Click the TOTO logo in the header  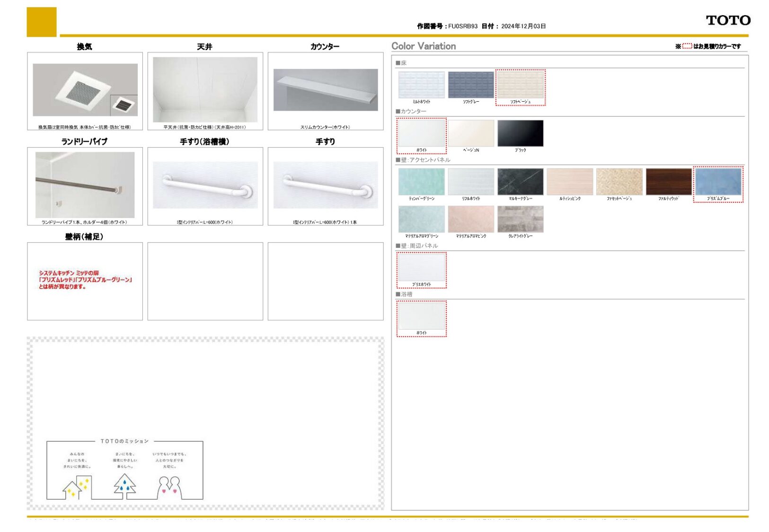728,20
